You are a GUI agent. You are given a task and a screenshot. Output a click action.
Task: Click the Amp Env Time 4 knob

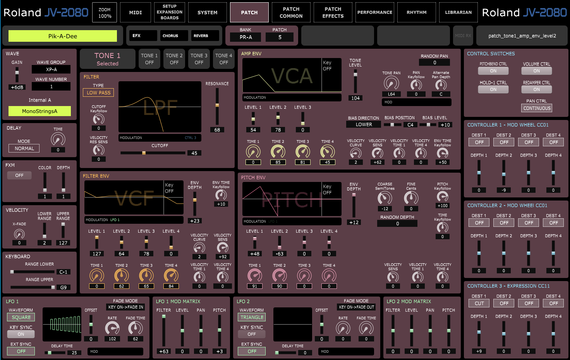tap(327, 152)
